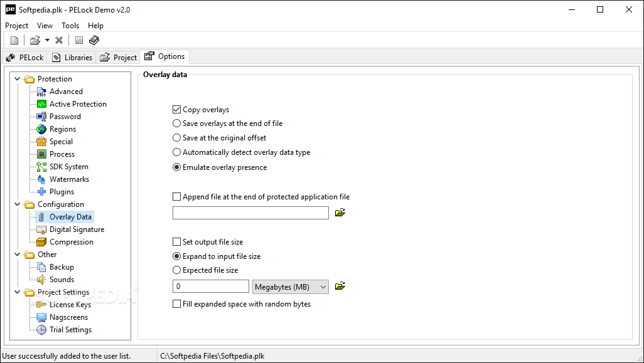Click the License Keys key icon
644x363 pixels.
tap(41, 304)
